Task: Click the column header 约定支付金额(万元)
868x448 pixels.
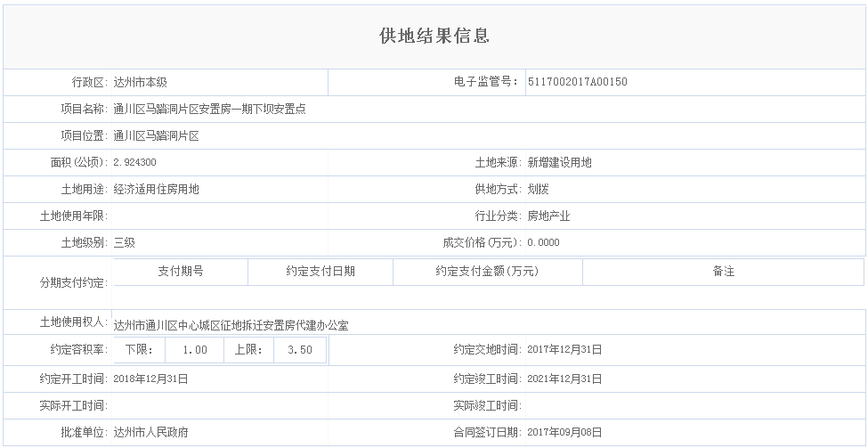Action: [487, 272]
